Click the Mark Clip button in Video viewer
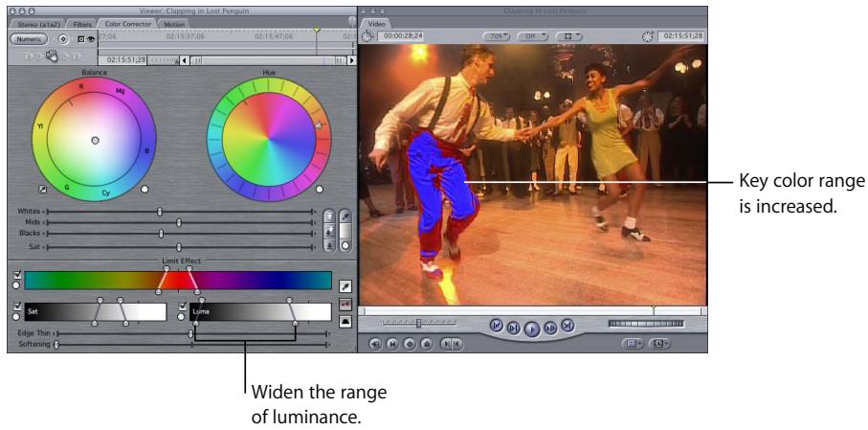 tap(392, 344)
